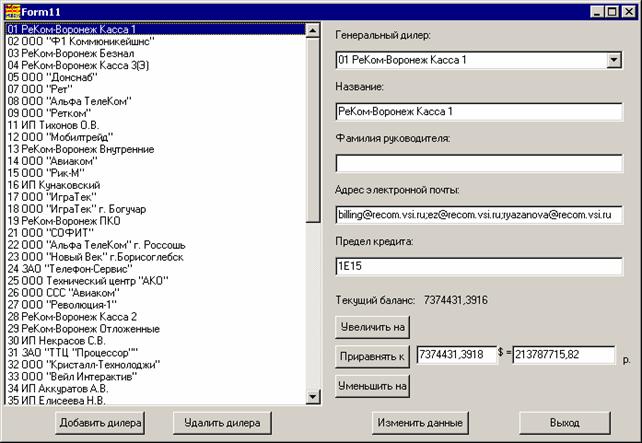Choose 07 ООО "Рет" dealer
The width and height of the screenshot is (642, 443).
click(156, 89)
